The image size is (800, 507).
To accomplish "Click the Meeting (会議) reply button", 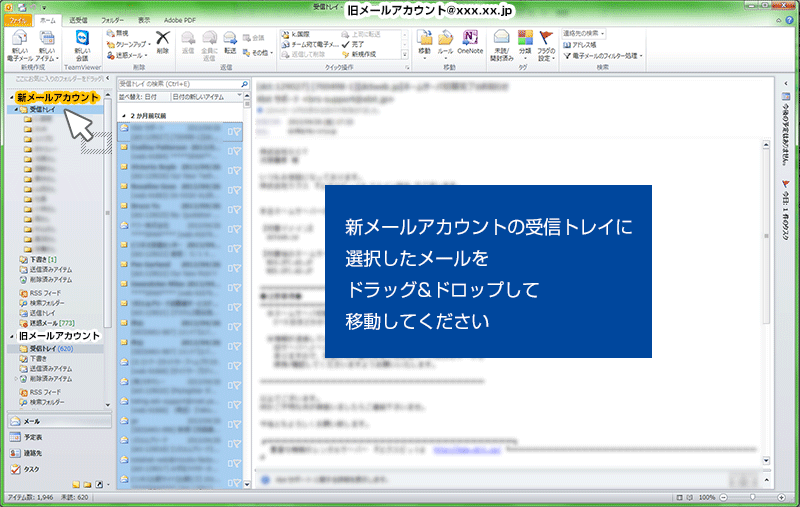I will tap(254, 38).
